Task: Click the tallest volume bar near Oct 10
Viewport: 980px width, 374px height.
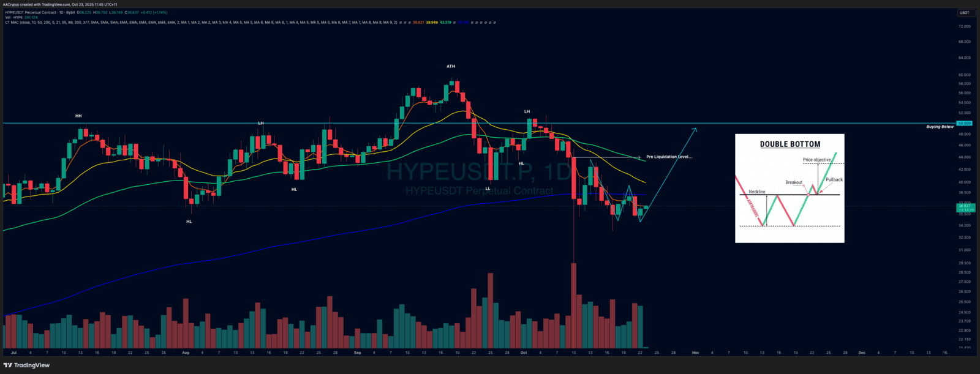Action: [574, 306]
